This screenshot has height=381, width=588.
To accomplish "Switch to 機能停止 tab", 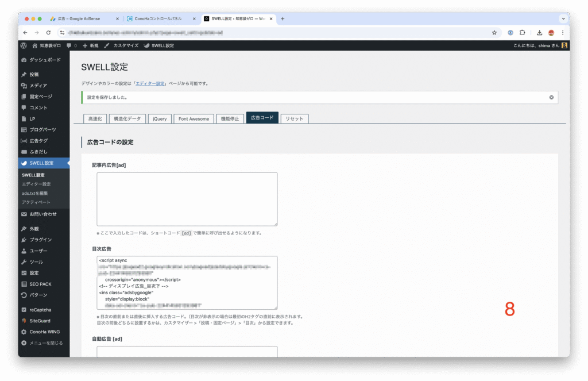I will (x=230, y=118).
